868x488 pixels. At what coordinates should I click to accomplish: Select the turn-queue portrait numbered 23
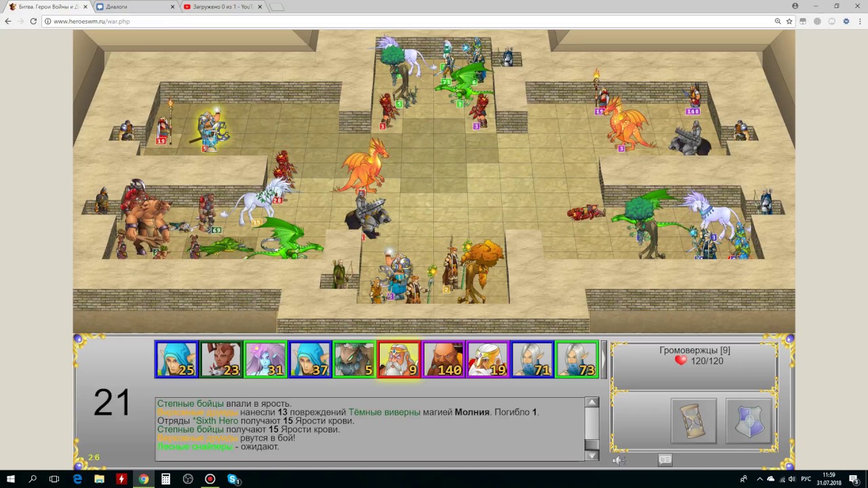(x=221, y=359)
